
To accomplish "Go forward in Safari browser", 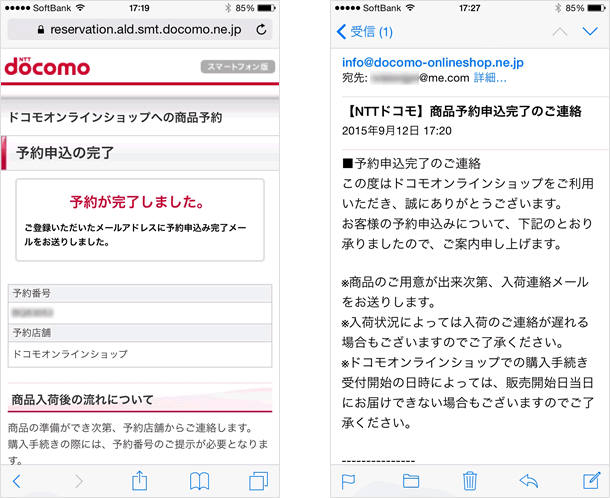I will click(79, 481).
